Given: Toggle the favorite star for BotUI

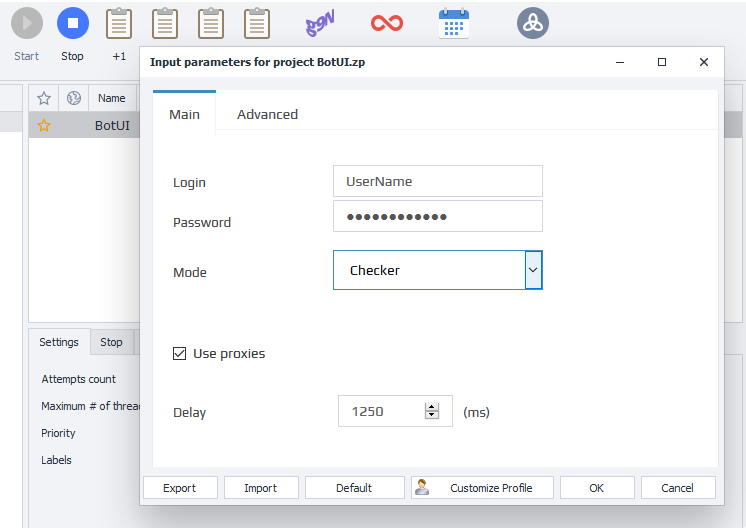Looking at the screenshot, I should [44, 126].
